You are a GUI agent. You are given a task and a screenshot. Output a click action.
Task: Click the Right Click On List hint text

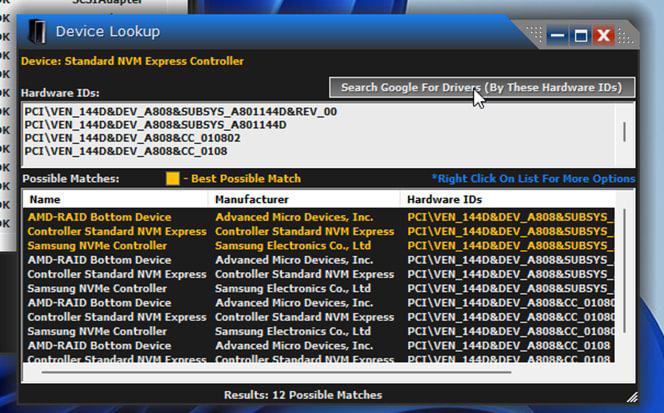(534, 179)
